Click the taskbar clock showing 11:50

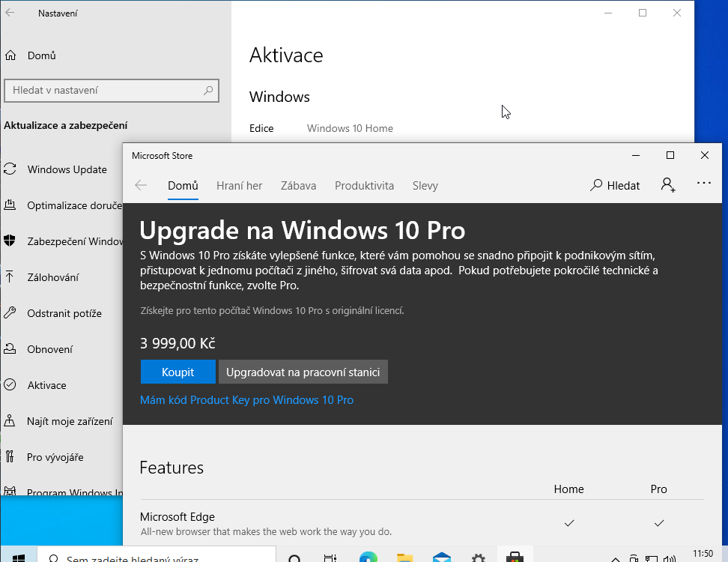coord(703,555)
